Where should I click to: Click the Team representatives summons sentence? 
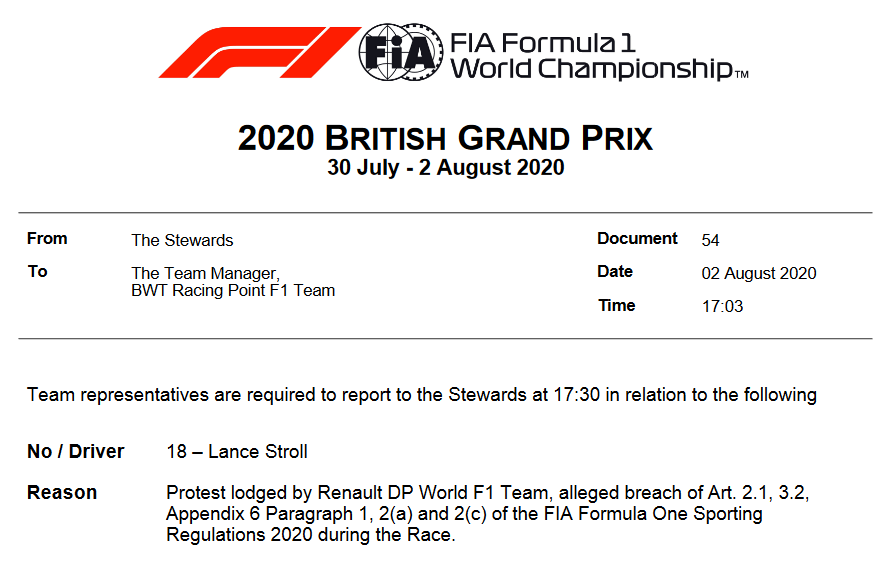421,395
